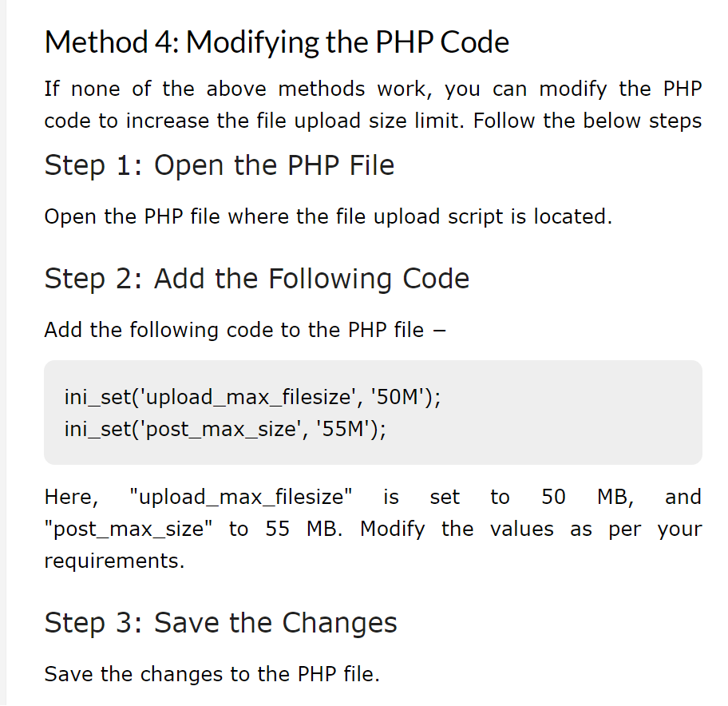Click the sentence about where the upload script is located

tap(328, 216)
